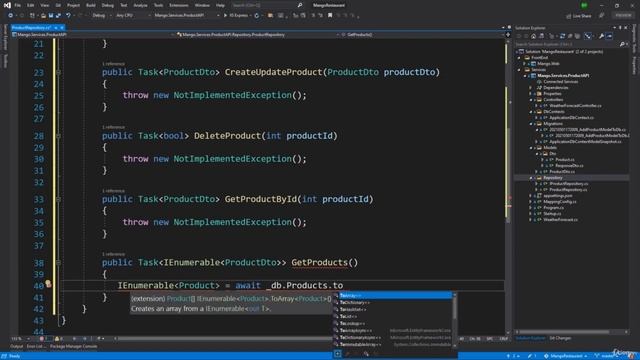
Task: Click the Navigate Backward toolbar icon
Action: pyautogui.click(x=10, y=16)
